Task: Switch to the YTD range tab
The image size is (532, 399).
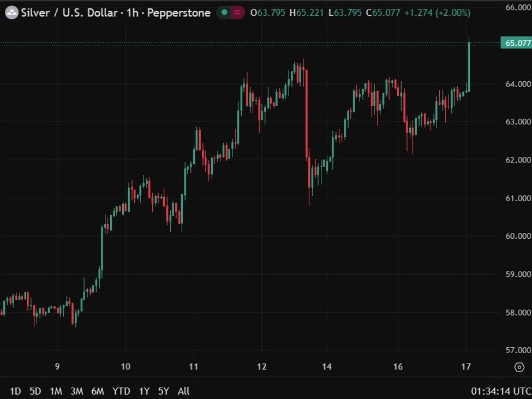Action: tap(121, 391)
